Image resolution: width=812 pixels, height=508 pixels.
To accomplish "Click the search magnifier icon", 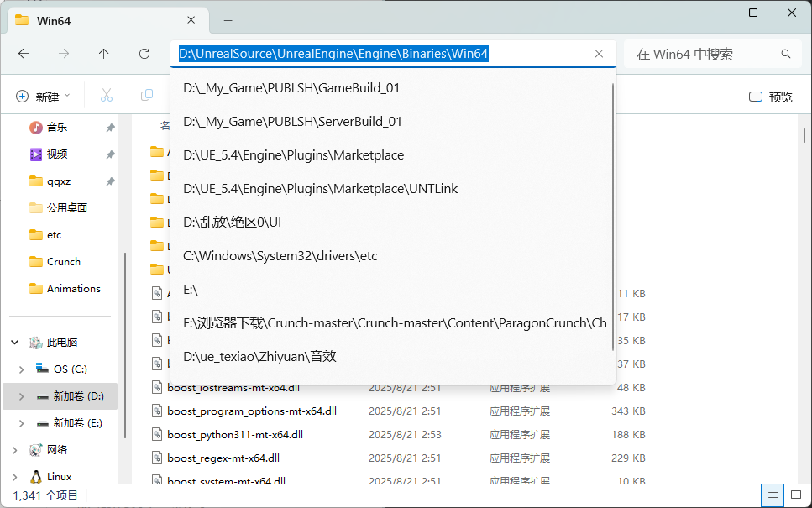I will click(x=786, y=54).
